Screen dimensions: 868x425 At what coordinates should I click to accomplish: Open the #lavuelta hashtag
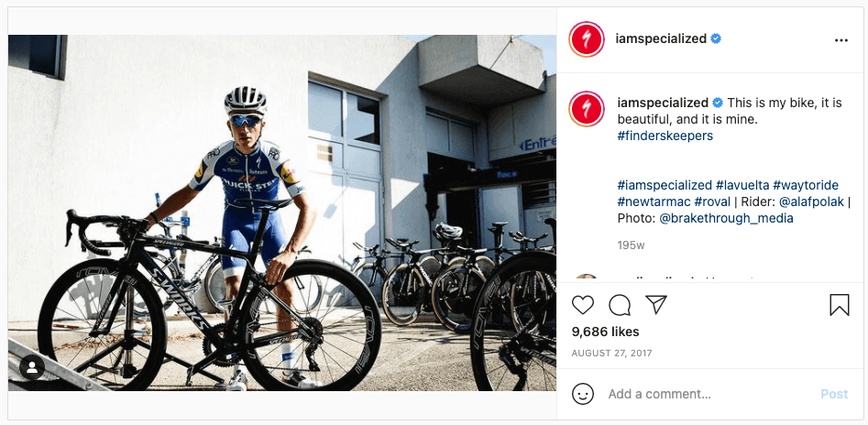point(742,185)
